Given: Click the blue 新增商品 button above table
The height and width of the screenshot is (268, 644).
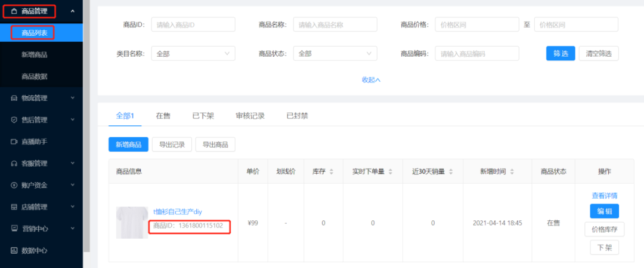Looking at the screenshot, I should 129,144.
